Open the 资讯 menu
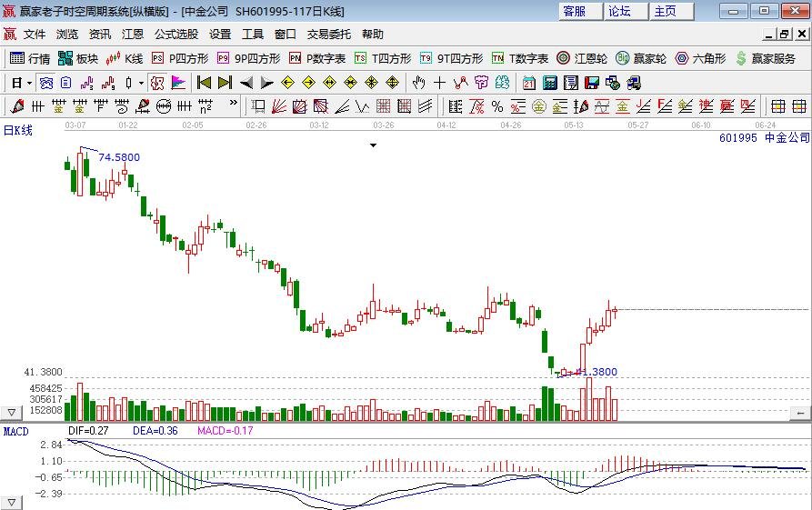The width and height of the screenshot is (812, 510). 100,35
